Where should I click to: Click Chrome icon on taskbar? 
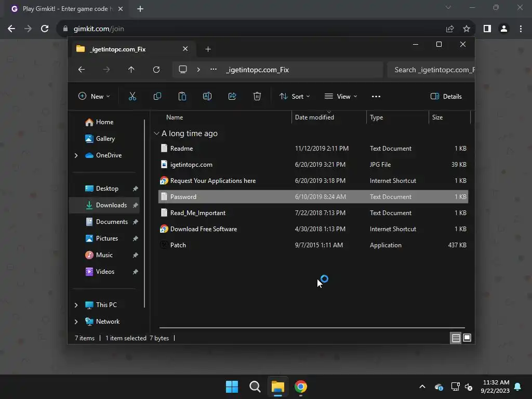click(x=301, y=387)
